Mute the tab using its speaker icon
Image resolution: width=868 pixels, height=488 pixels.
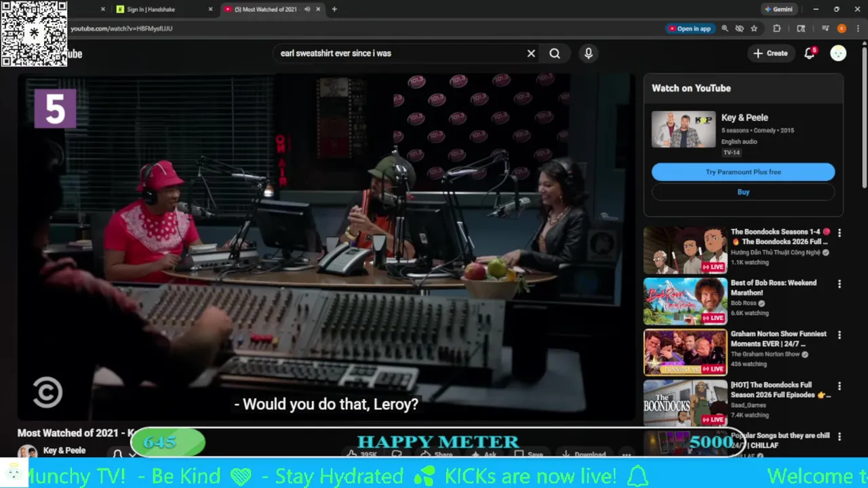307,9
